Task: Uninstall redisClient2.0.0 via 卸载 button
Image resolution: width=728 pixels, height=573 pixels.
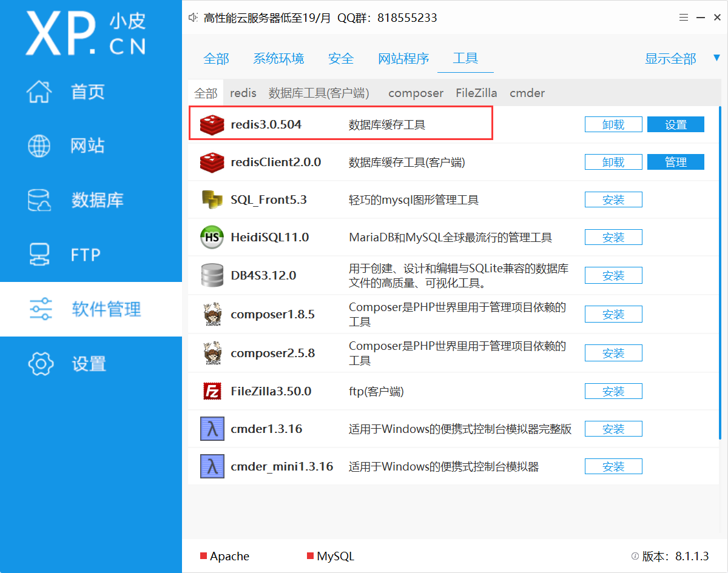Action: (613, 162)
